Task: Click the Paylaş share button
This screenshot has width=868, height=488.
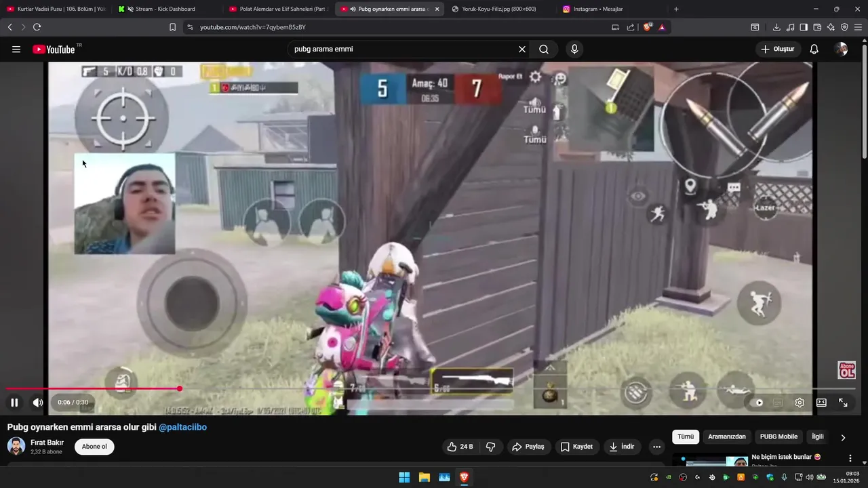Action: [528, 447]
